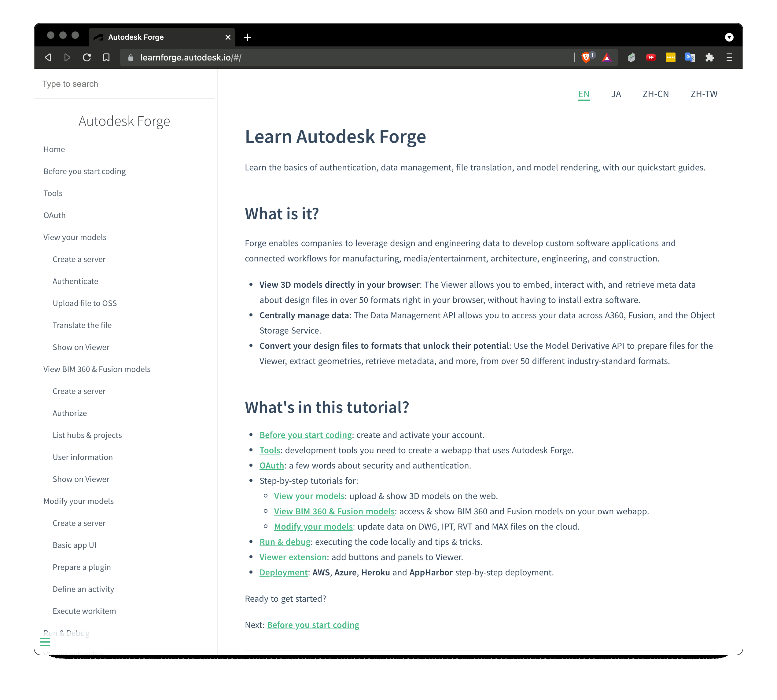The width and height of the screenshot is (777, 700).
Task: Open the extensions puzzle piece icon
Action: [x=710, y=57]
